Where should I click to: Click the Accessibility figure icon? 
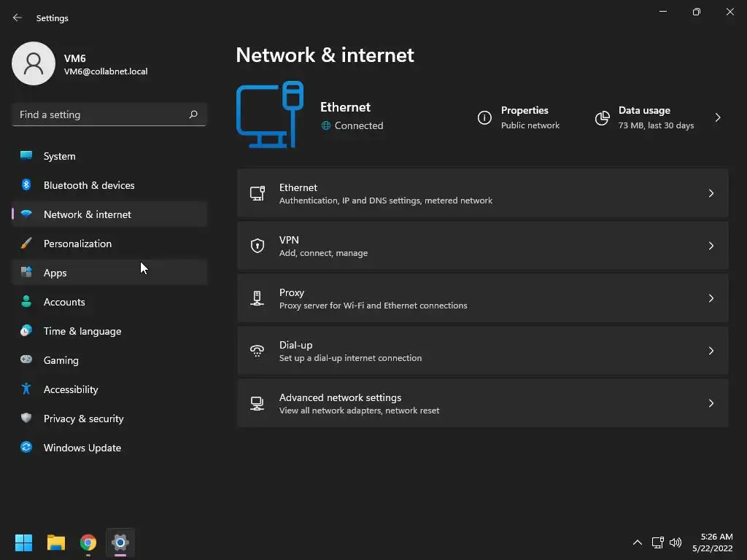[26, 389]
